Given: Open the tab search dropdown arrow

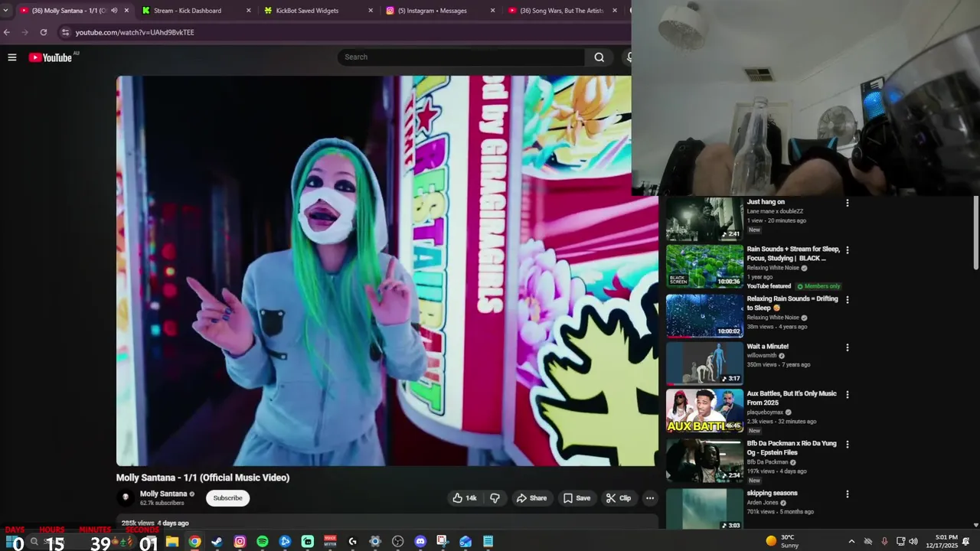Looking at the screenshot, I should point(6,11).
